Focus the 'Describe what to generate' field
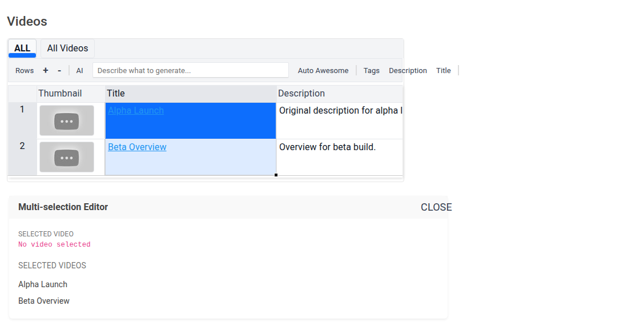The height and width of the screenshot is (334, 644). coord(191,70)
